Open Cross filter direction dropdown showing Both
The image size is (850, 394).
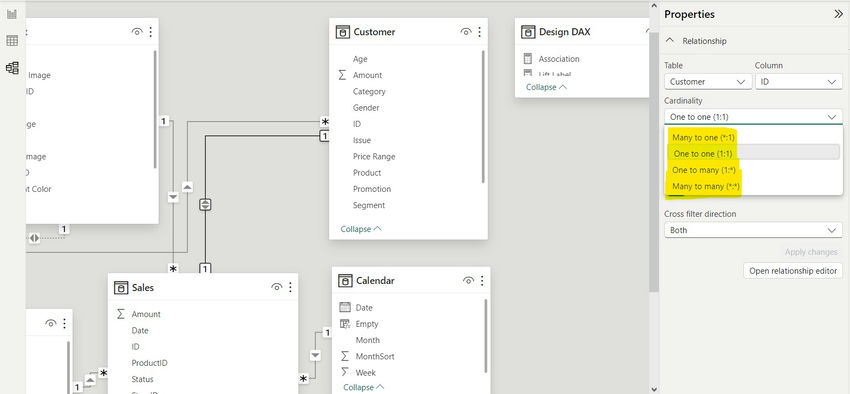[x=754, y=230]
